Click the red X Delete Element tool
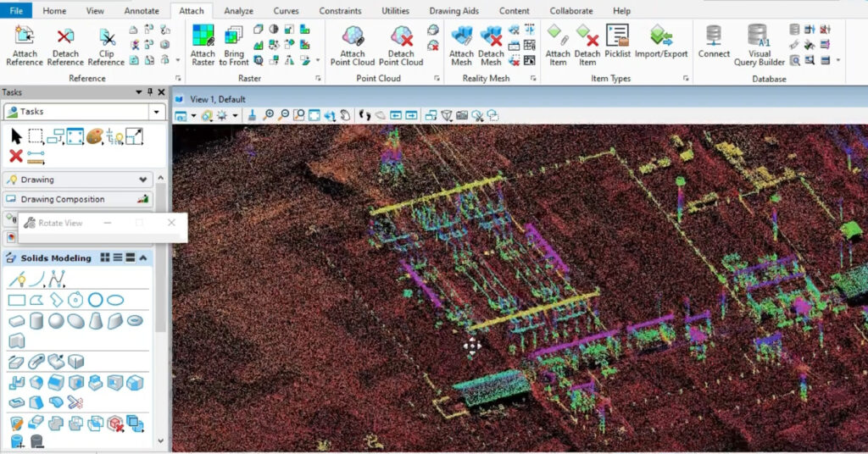This screenshot has height=454, width=868. (x=16, y=156)
